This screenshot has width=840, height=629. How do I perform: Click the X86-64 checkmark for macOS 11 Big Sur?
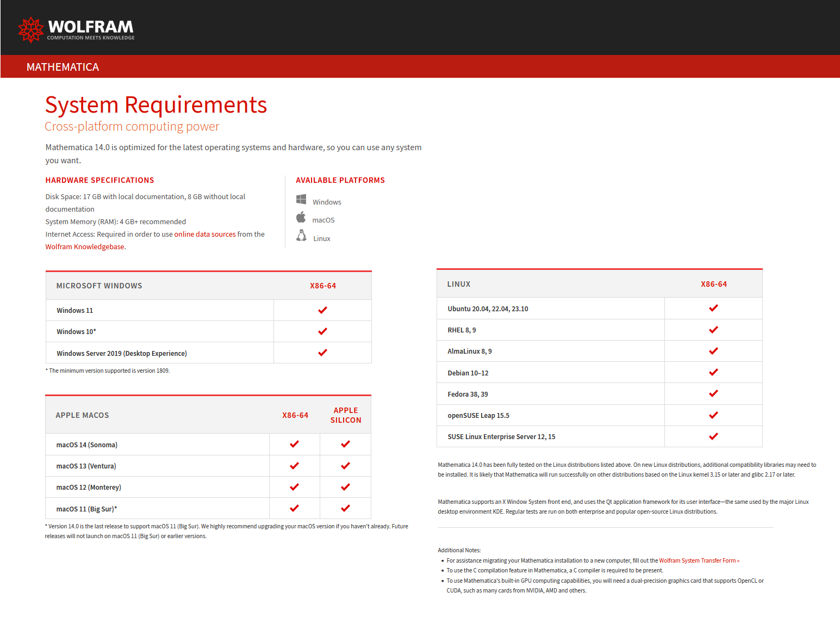click(295, 508)
